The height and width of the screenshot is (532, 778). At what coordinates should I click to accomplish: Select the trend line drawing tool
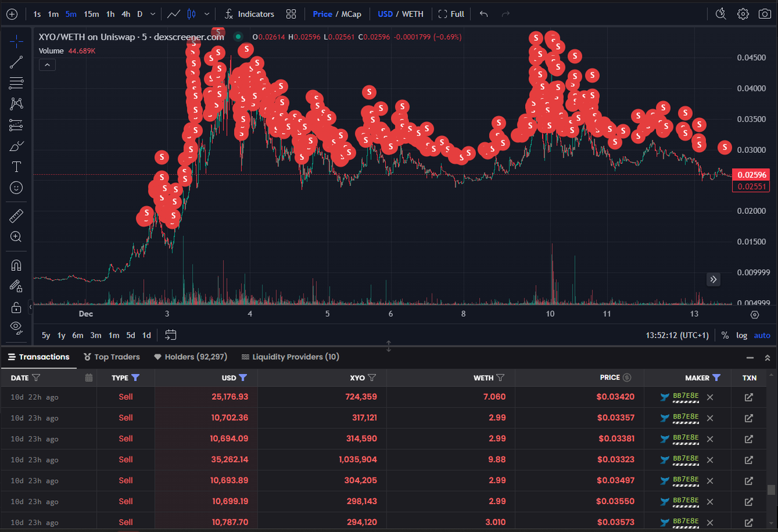17,62
